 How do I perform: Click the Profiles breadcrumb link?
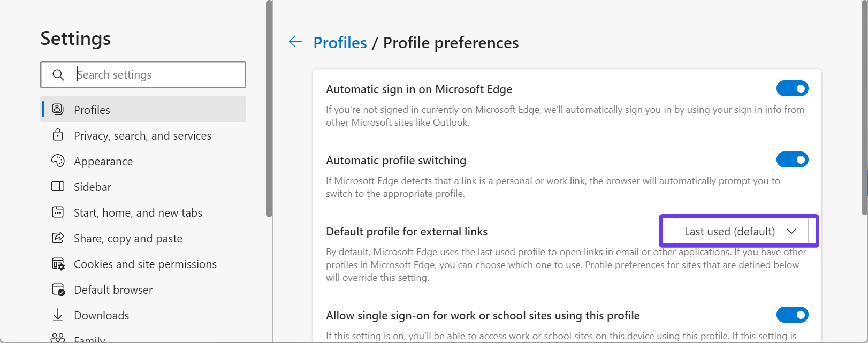[340, 42]
